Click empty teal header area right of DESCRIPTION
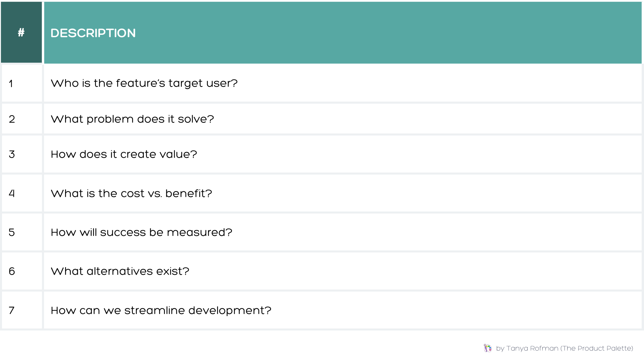 (386, 33)
